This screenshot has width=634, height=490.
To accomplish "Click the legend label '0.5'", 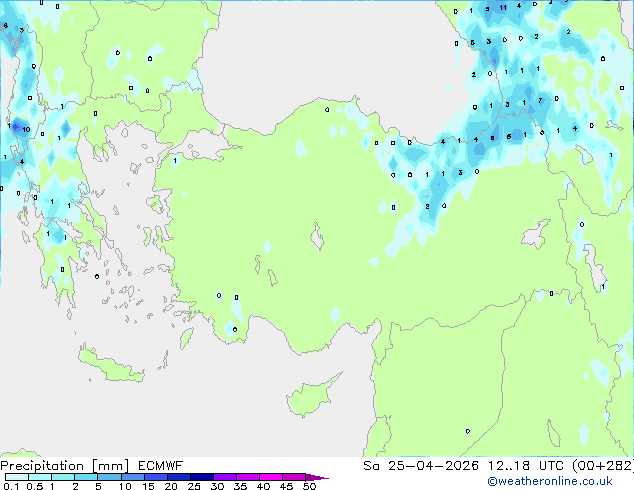I will pyautogui.click(x=35, y=486).
